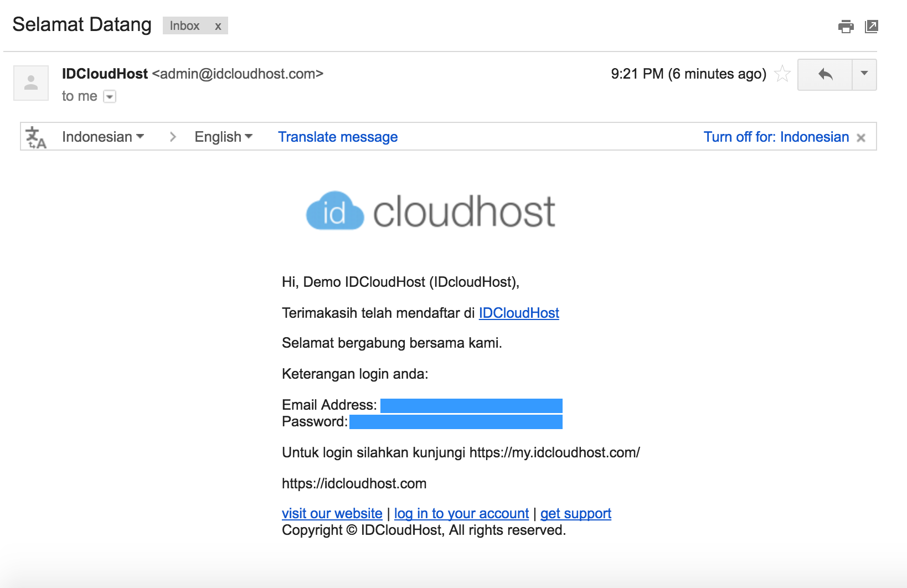The image size is (907, 588).
Task: Open more reply options arrow
Action: point(864,74)
